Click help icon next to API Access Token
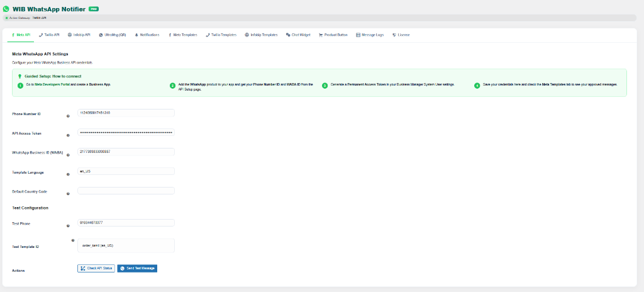The width and height of the screenshot is (644, 292). tap(68, 135)
